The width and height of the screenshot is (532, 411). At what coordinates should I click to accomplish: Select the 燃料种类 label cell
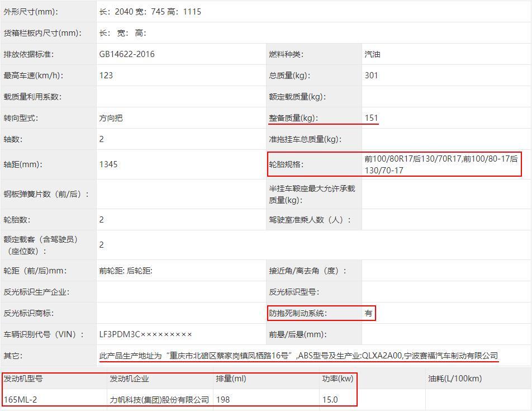click(286, 54)
